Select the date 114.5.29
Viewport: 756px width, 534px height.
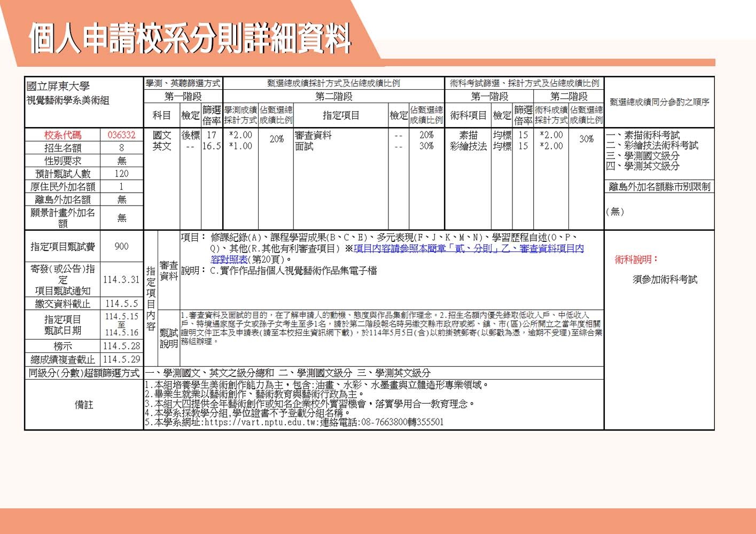click(x=121, y=359)
